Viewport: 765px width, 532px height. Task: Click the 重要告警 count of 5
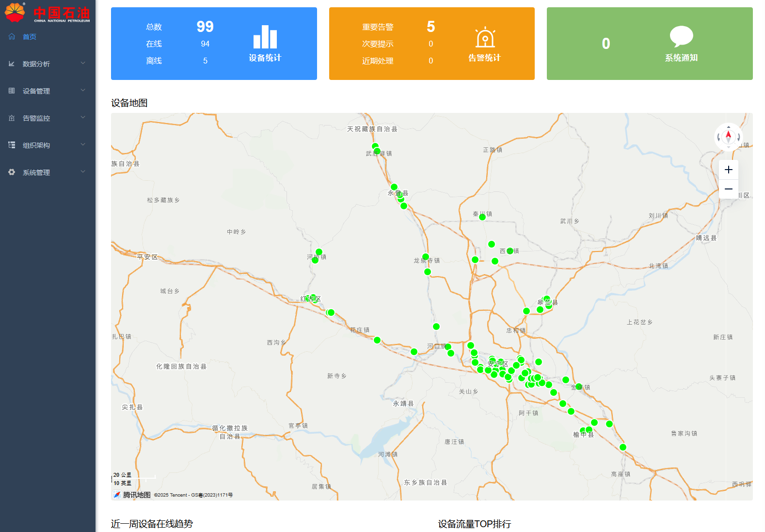pos(430,27)
